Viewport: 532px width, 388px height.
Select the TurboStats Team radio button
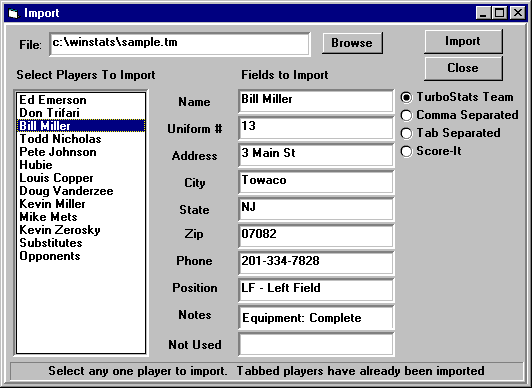[x=457, y=97]
